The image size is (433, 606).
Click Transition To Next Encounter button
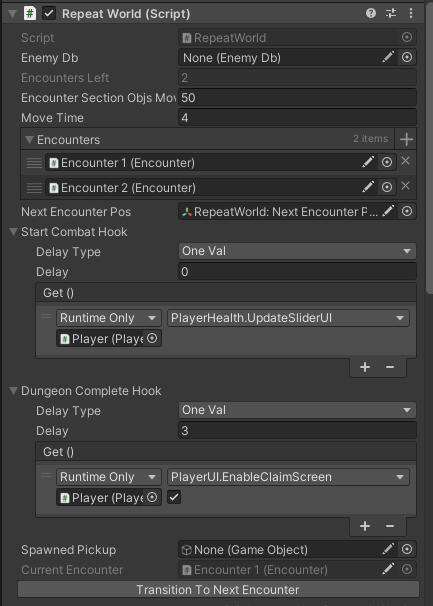pos(218,590)
